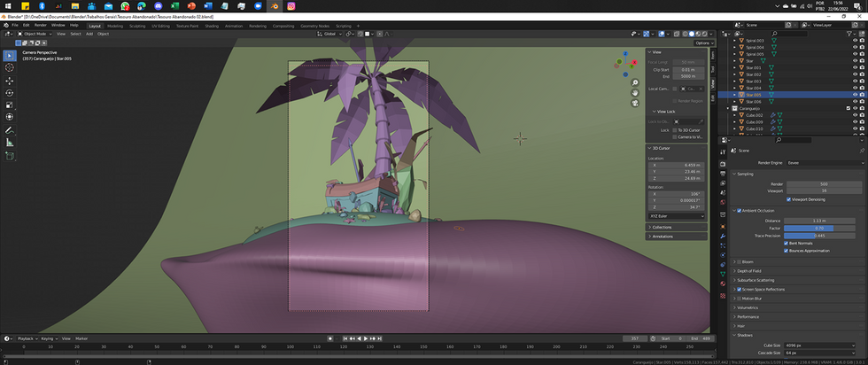Select the Annotate tool
Screen dimensions: 868x365
coord(10,131)
